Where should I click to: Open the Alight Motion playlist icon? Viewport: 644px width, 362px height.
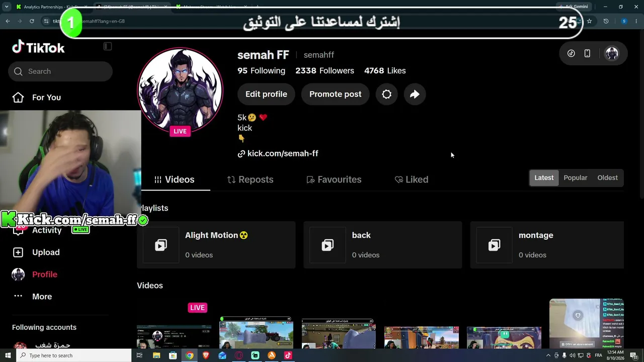(161, 245)
